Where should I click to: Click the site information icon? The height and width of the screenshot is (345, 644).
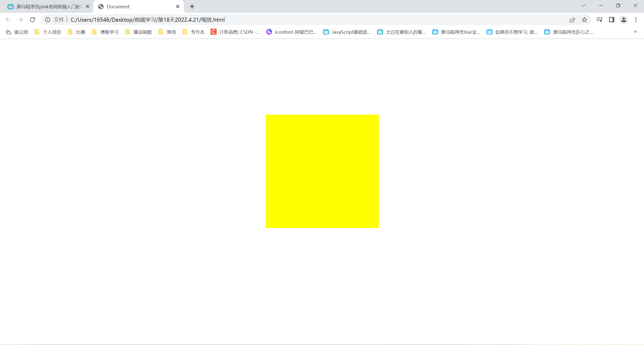click(x=48, y=20)
